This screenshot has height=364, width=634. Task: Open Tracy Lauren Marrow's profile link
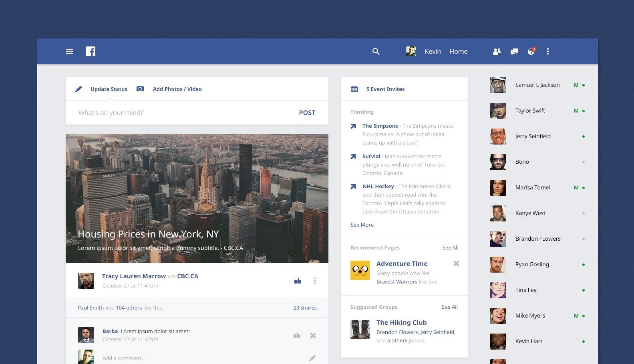pos(134,276)
